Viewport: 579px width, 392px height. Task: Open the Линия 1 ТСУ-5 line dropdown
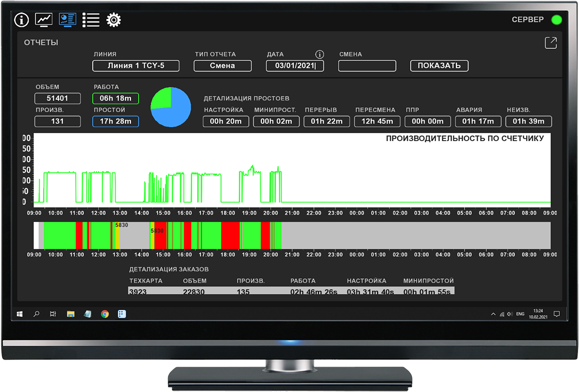(x=136, y=66)
